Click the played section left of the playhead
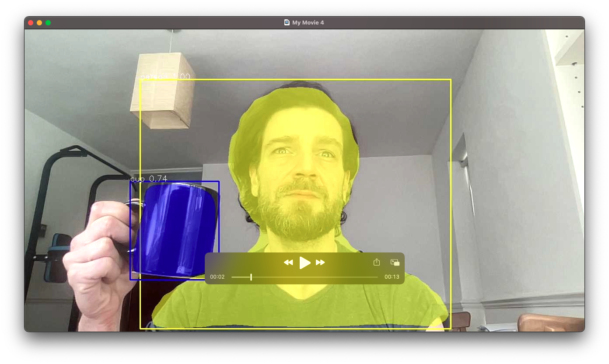This screenshot has width=609, height=364. [x=241, y=277]
